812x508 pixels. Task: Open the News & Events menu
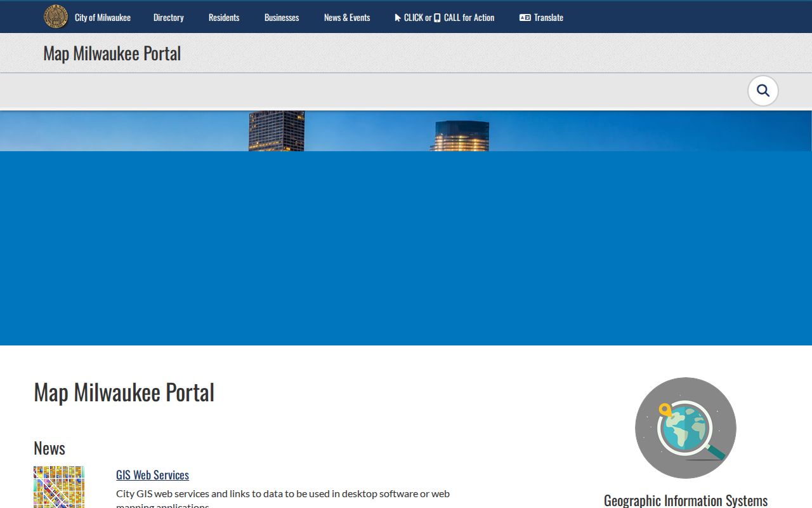click(x=347, y=18)
